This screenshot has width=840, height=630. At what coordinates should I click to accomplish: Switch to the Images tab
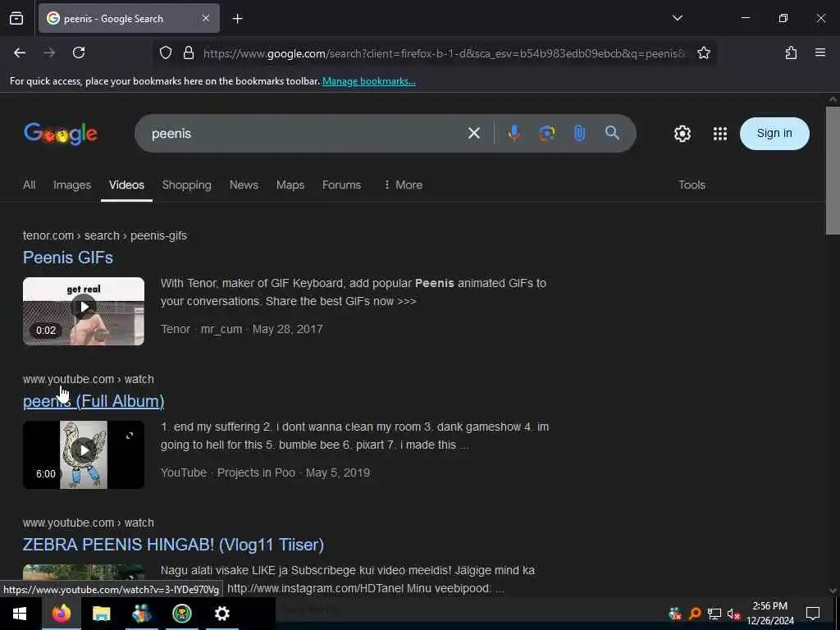[x=72, y=185]
